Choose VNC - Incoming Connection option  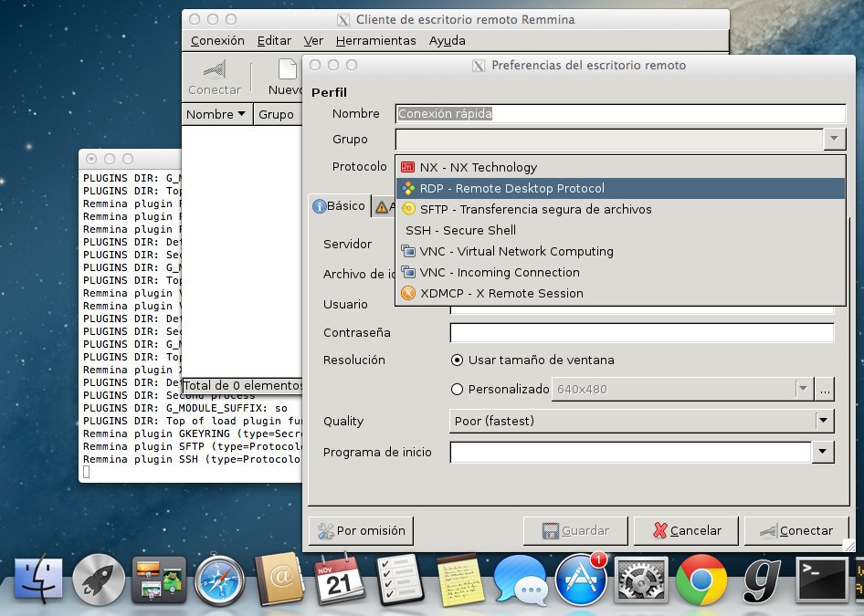tap(620, 272)
